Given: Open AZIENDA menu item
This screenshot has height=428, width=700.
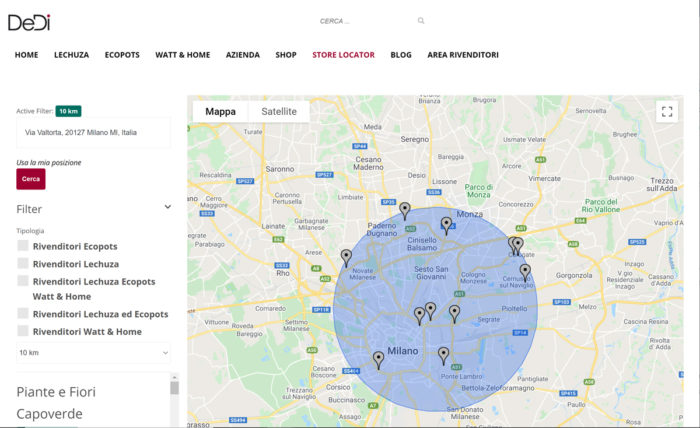Looking at the screenshot, I should [242, 55].
